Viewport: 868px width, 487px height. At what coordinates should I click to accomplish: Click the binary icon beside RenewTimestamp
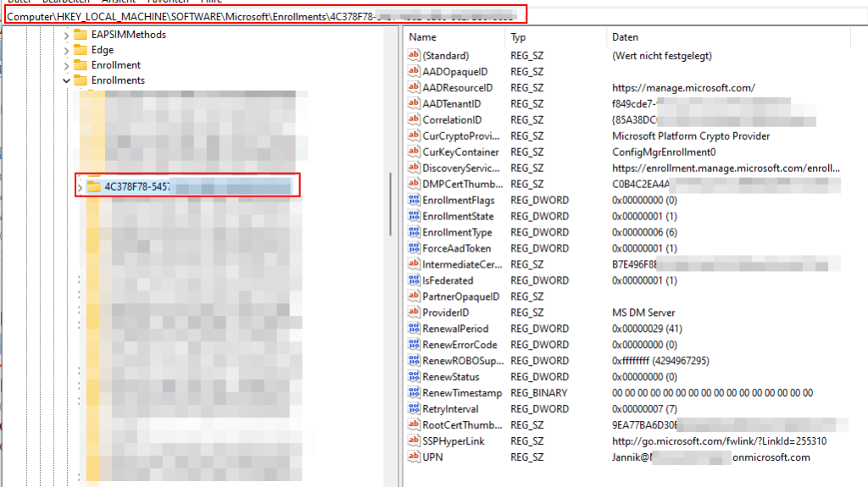(x=415, y=393)
